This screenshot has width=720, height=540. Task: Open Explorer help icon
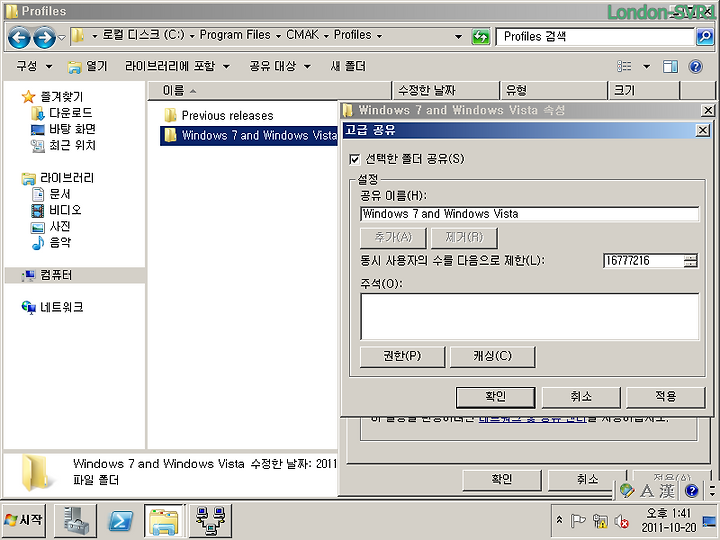[x=696, y=67]
